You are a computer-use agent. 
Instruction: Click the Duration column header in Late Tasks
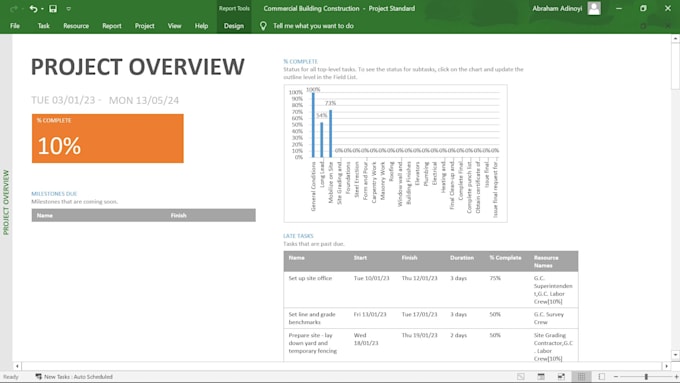click(x=462, y=258)
